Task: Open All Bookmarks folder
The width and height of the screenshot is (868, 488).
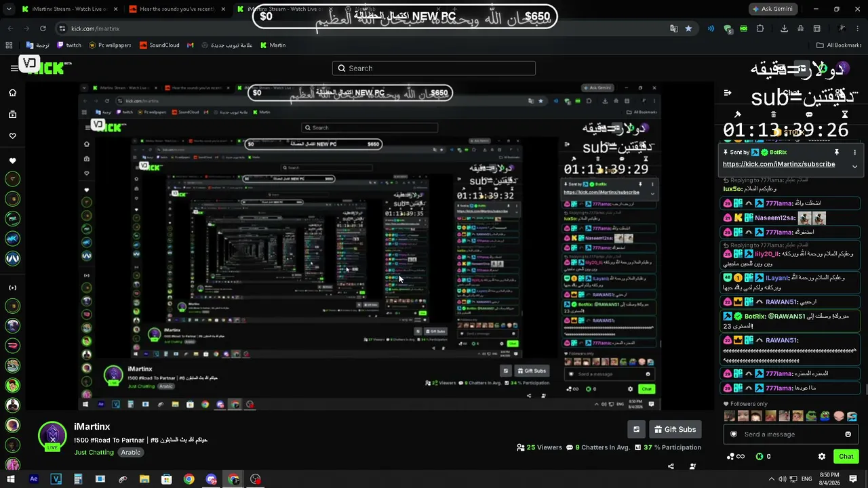Action: pyautogui.click(x=839, y=45)
